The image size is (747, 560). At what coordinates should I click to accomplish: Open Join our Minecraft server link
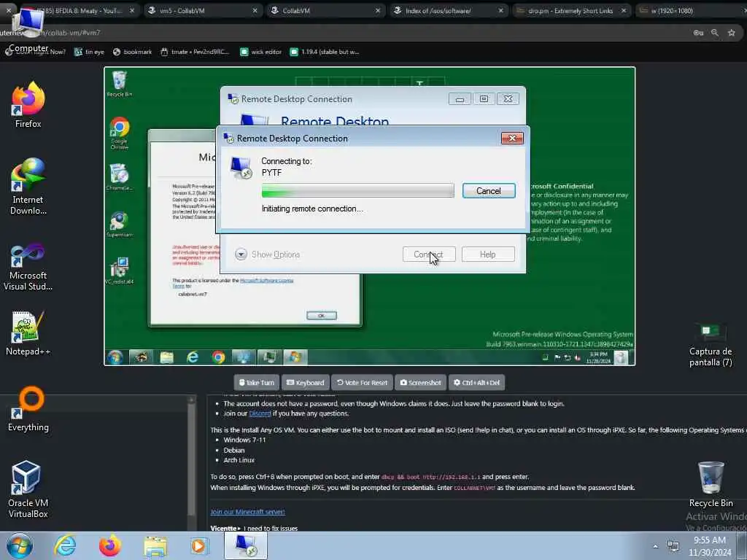[248, 511]
